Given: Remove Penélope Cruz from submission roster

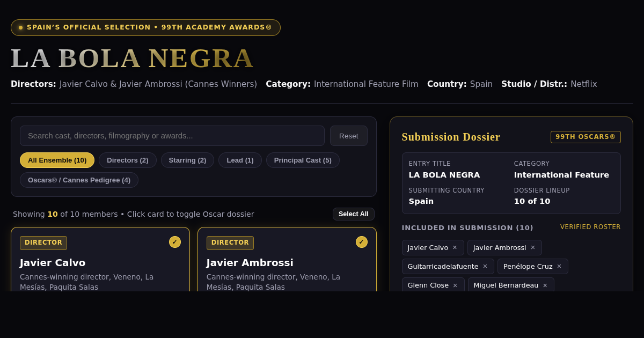Looking at the screenshot, I should 559,266.
